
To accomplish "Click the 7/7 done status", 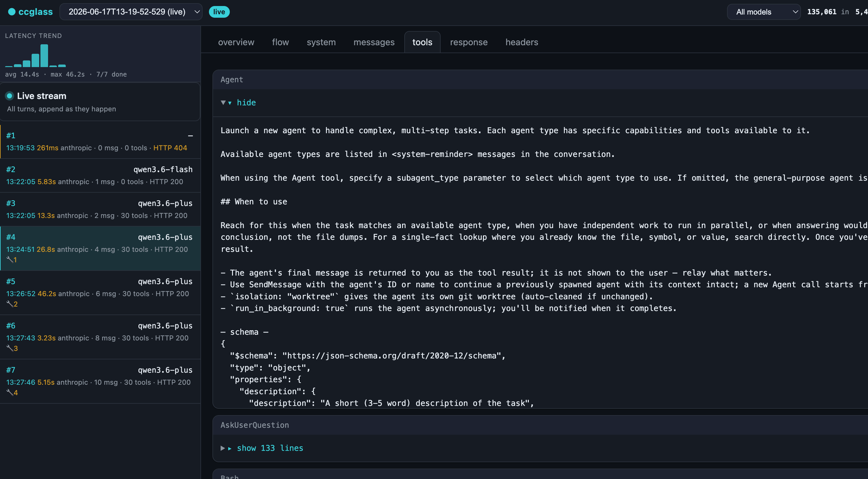I will [112, 74].
